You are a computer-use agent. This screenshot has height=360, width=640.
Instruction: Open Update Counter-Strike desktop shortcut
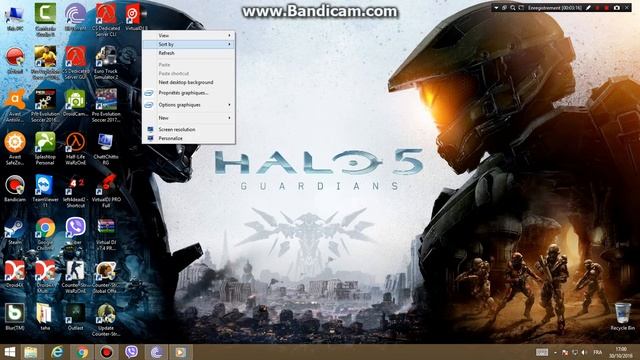106,320
